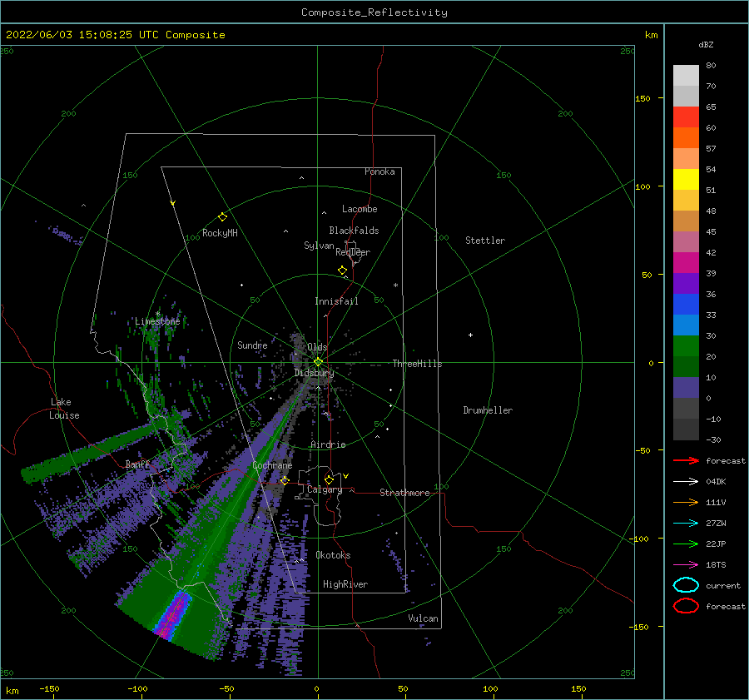This screenshot has height=700, width=749.
Task: Click the yellow diamond marker near RockyMH
Action: click(x=222, y=217)
